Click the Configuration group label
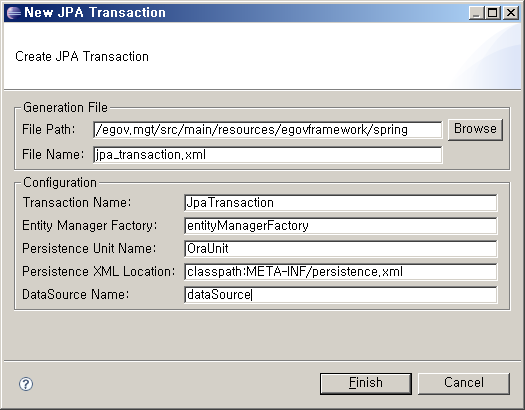 click(60, 182)
